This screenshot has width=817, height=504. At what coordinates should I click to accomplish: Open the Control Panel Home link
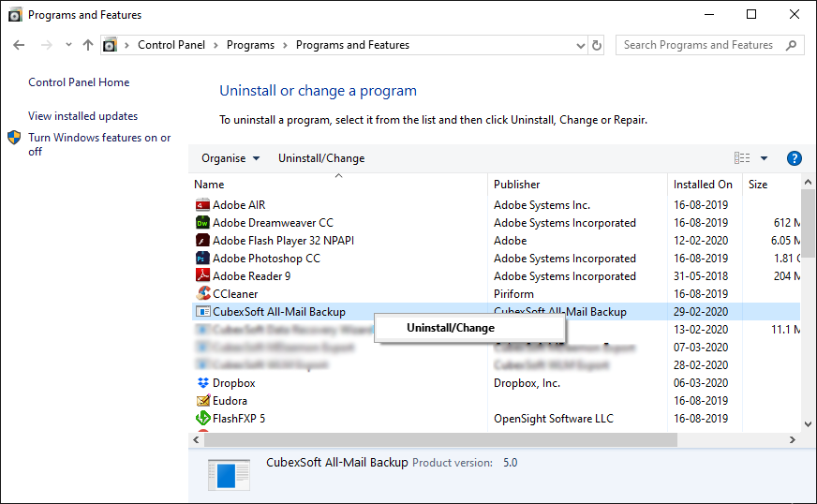(79, 82)
